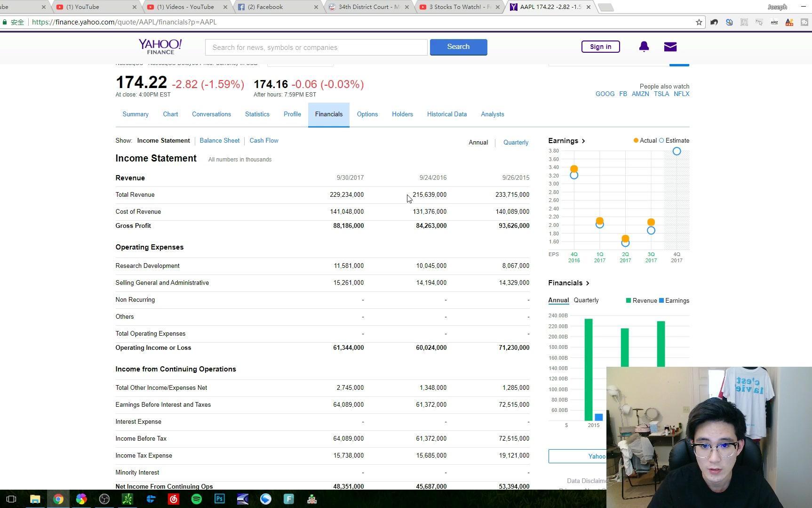
Task: Select the Options tab
Action: point(367,114)
